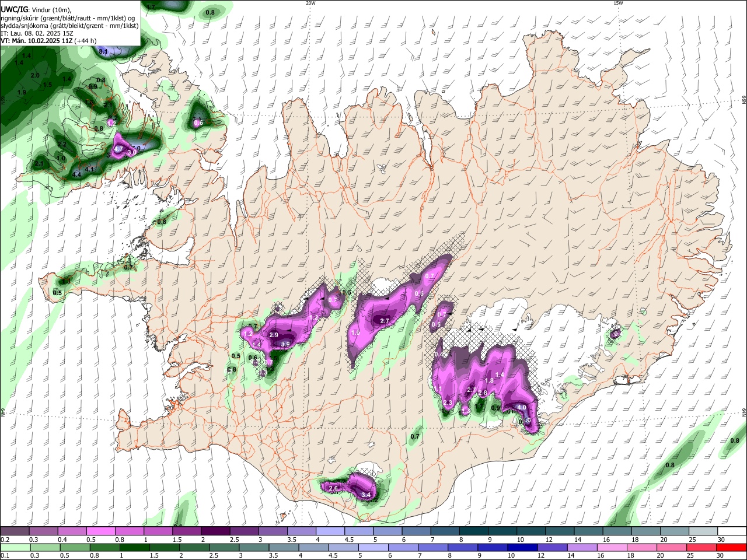Image resolution: width=747 pixels, height=560 pixels.
Task: Click the '0.2' label in the upper legend
Action: point(5,540)
